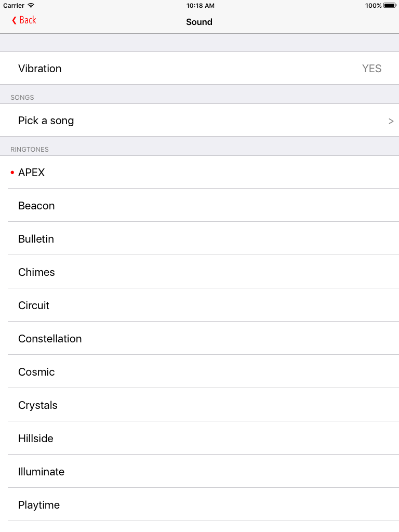
Task: Select the APEX ringtone
Action: click(32, 172)
